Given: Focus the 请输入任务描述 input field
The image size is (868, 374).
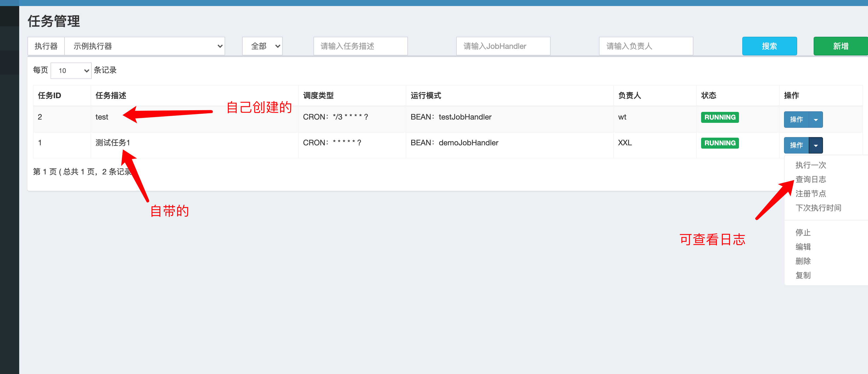Looking at the screenshot, I should click(x=360, y=46).
